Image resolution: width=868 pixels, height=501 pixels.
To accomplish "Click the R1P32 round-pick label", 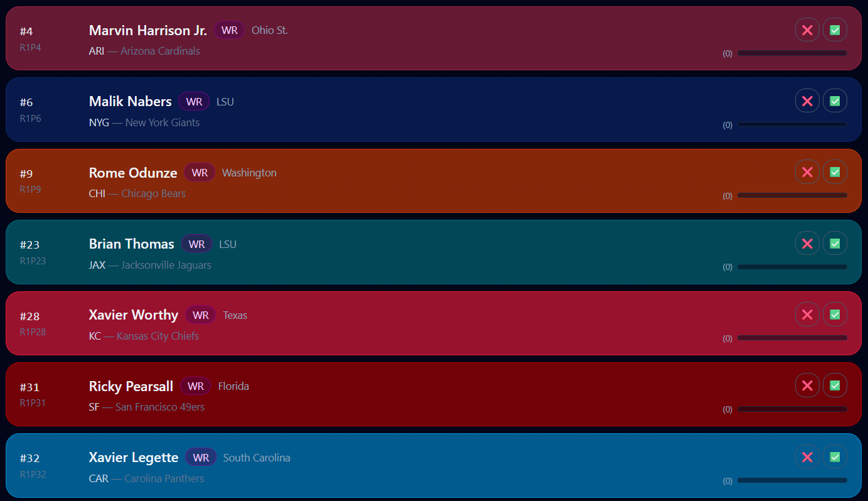I will pyautogui.click(x=33, y=474).
